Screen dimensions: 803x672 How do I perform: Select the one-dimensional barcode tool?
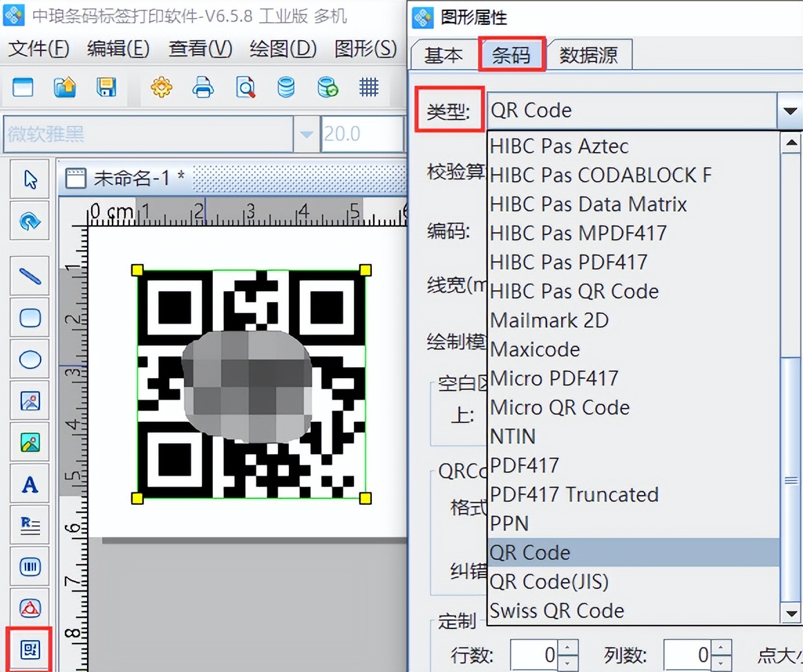30,566
